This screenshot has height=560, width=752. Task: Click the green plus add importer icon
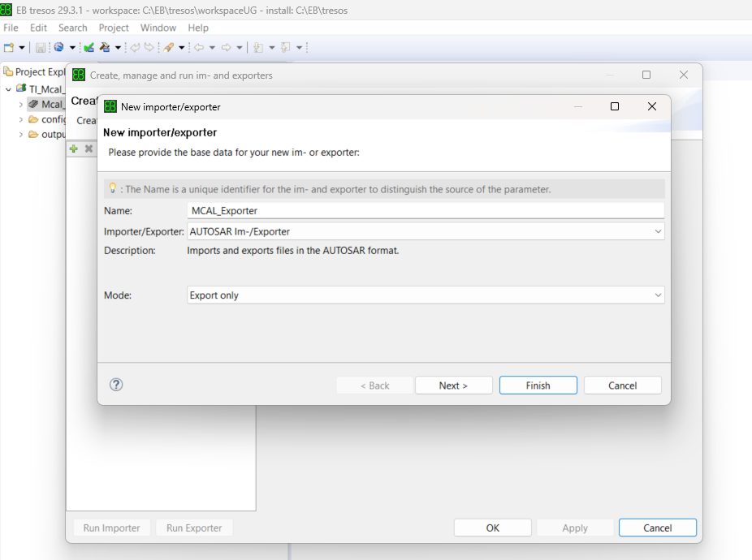[74, 149]
